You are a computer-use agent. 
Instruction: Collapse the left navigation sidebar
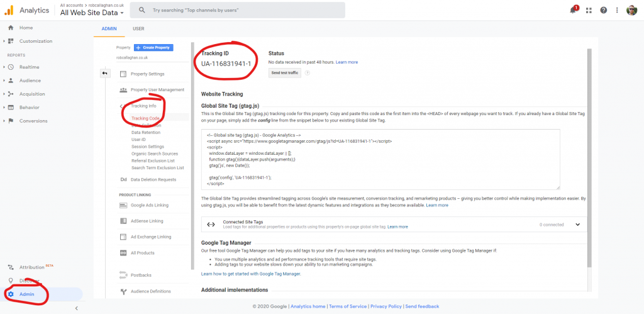tap(76, 308)
